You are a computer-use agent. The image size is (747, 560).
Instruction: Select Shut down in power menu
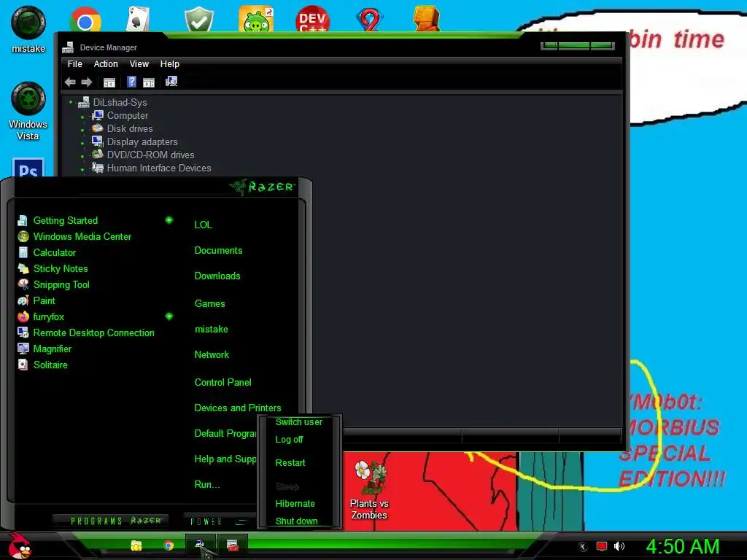click(296, 521)
